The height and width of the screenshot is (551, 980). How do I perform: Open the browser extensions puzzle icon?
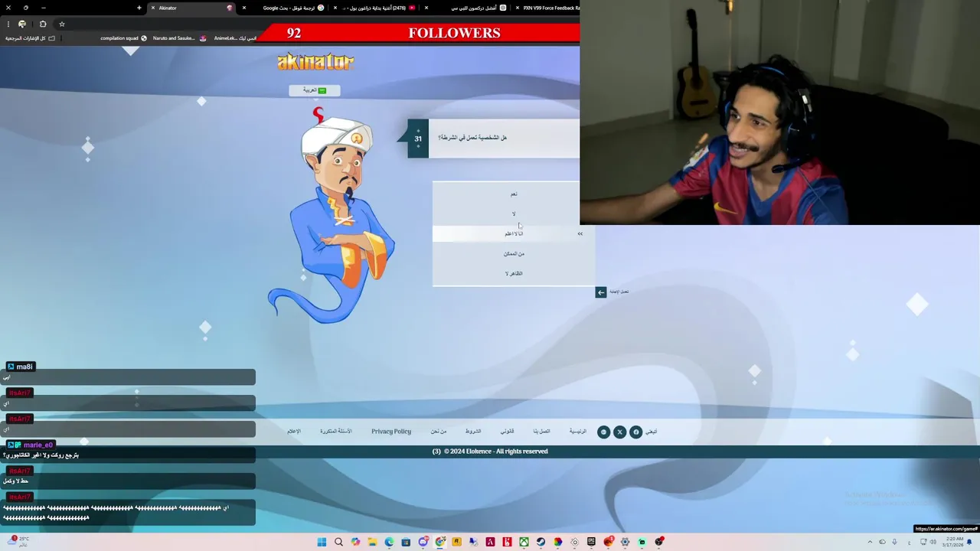(43, 24)
